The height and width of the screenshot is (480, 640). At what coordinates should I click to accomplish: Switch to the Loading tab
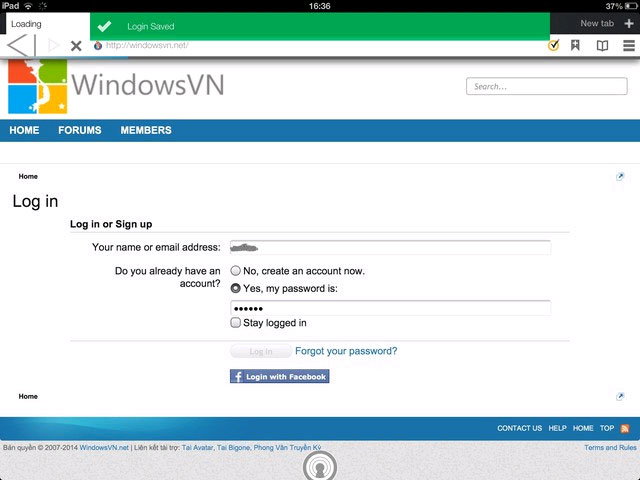click(48, 24)
